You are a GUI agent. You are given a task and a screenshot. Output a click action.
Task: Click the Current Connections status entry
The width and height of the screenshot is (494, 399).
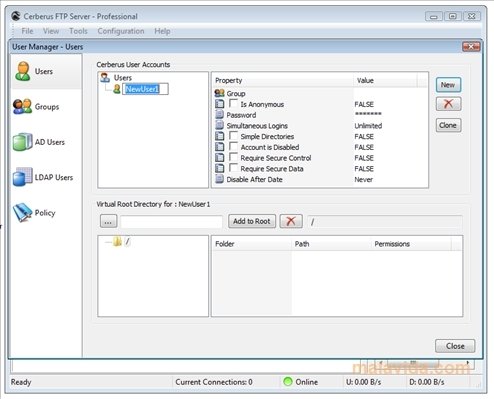point(214,382)
